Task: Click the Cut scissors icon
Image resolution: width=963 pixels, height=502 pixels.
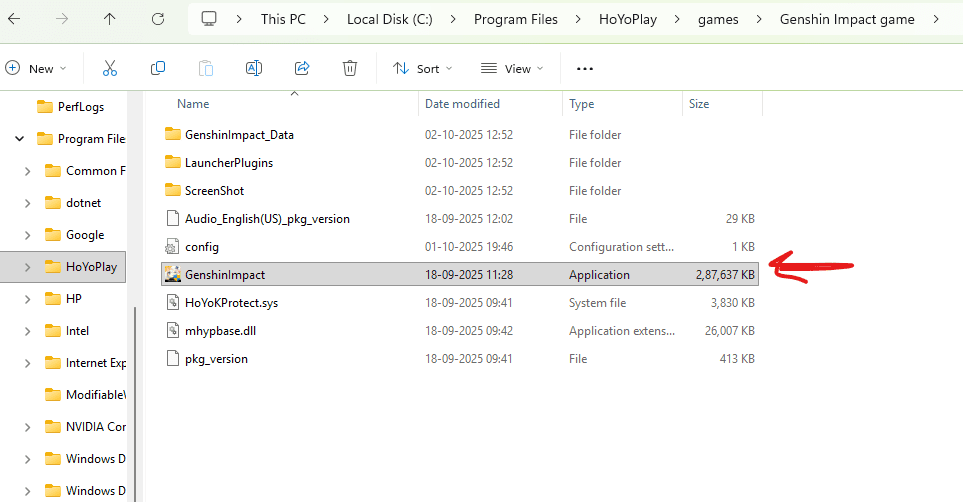Action: click(x=110, y=68)
